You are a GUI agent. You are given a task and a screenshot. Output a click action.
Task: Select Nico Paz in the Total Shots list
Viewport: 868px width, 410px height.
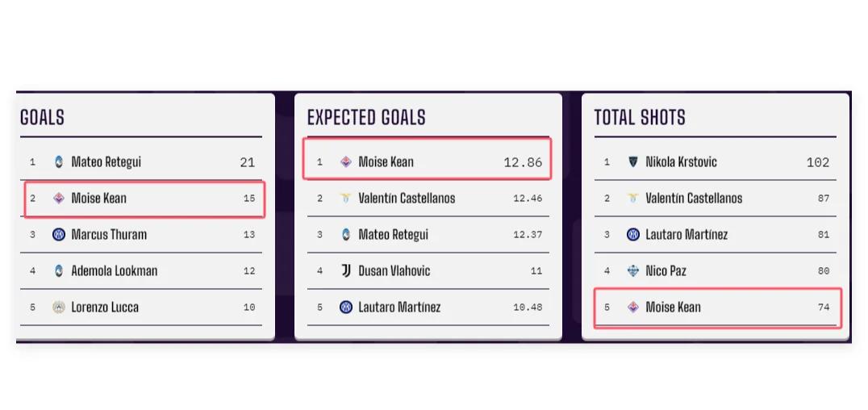666,271
